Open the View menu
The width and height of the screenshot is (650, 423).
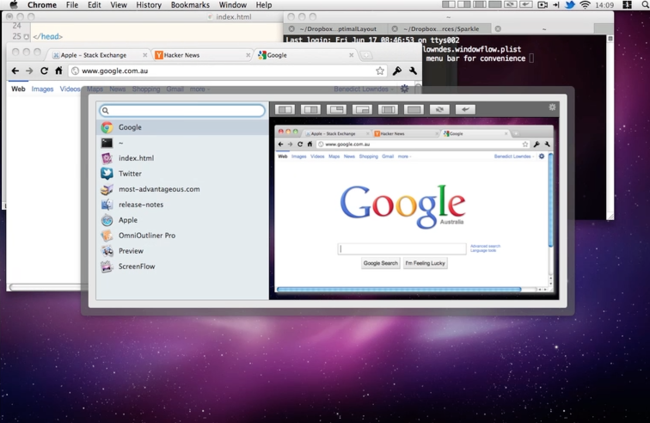[119, 5]
